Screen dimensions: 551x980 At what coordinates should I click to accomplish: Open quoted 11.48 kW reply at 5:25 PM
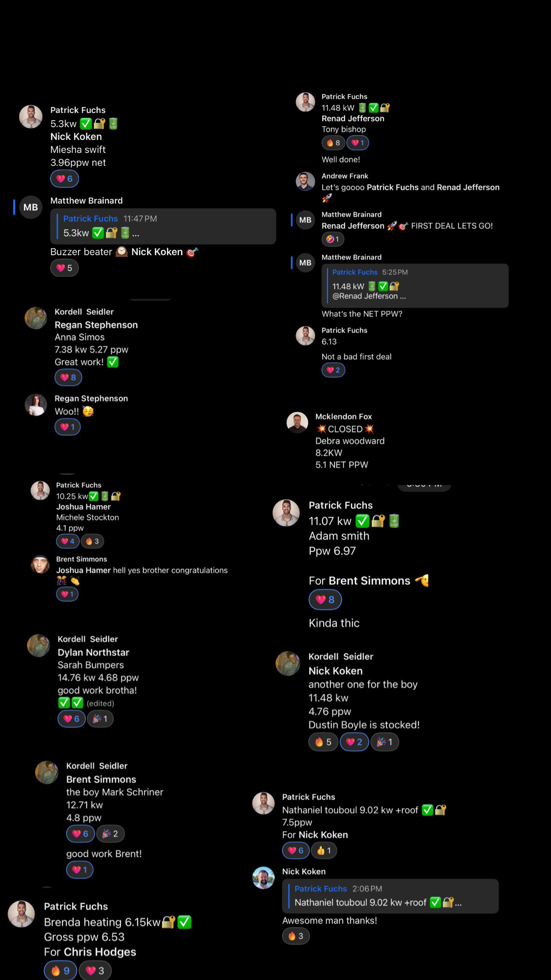coord(415,286)
